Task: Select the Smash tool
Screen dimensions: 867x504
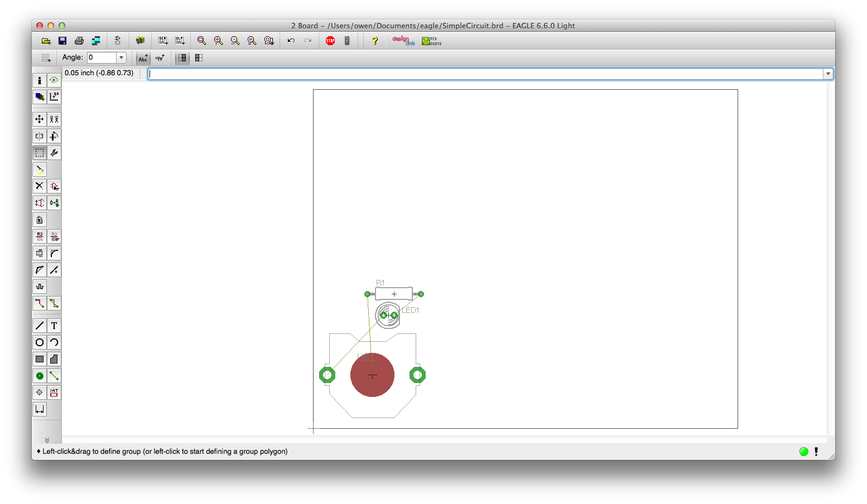Action: [40, 253]
